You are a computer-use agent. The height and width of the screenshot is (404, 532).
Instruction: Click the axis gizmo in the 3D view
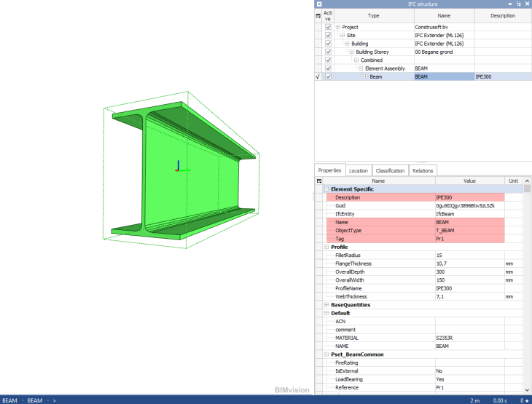(181, 167)
